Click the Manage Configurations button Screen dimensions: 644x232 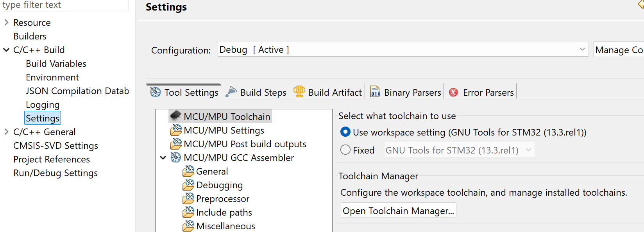click(x=619, y=50)
